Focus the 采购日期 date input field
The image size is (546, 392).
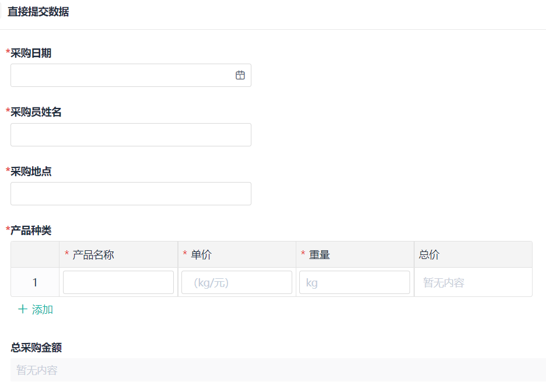(120, 75)
